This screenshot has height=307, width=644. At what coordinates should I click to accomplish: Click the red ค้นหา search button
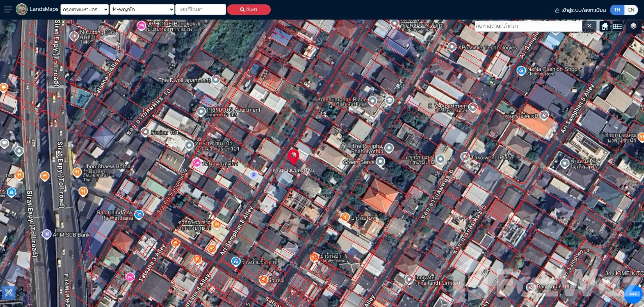[248, 9]
